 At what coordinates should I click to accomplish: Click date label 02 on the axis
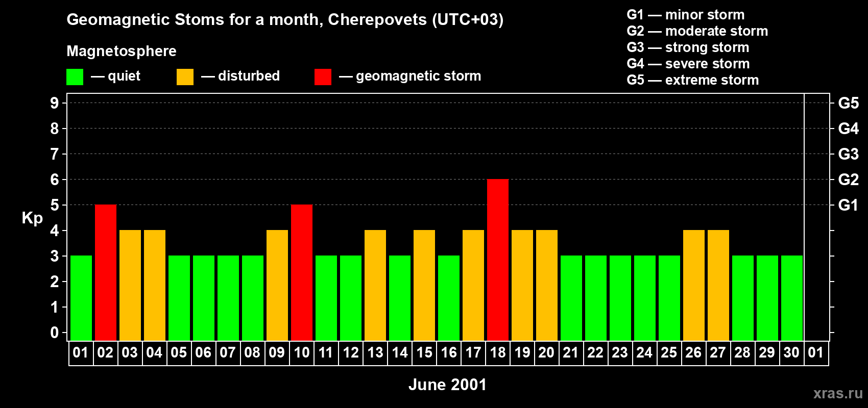105,353
